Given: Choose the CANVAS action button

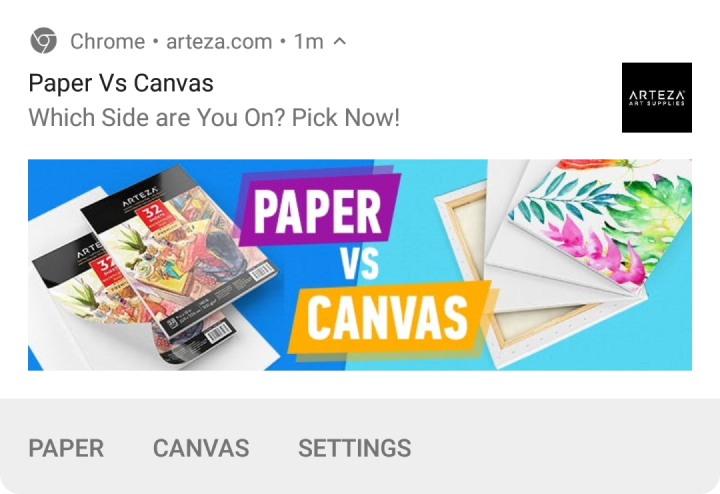Looking at the screenshot, I should 201,448.
